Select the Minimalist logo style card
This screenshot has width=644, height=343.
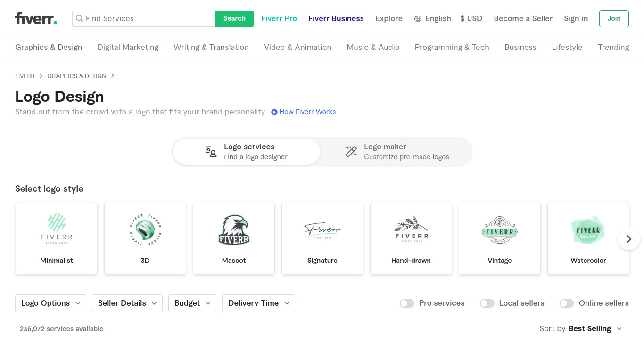(57, 239)
